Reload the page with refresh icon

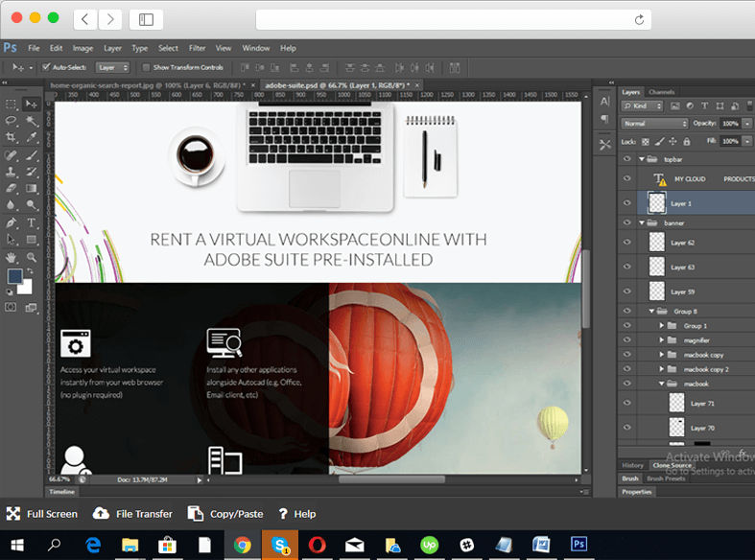coord(639,20)
